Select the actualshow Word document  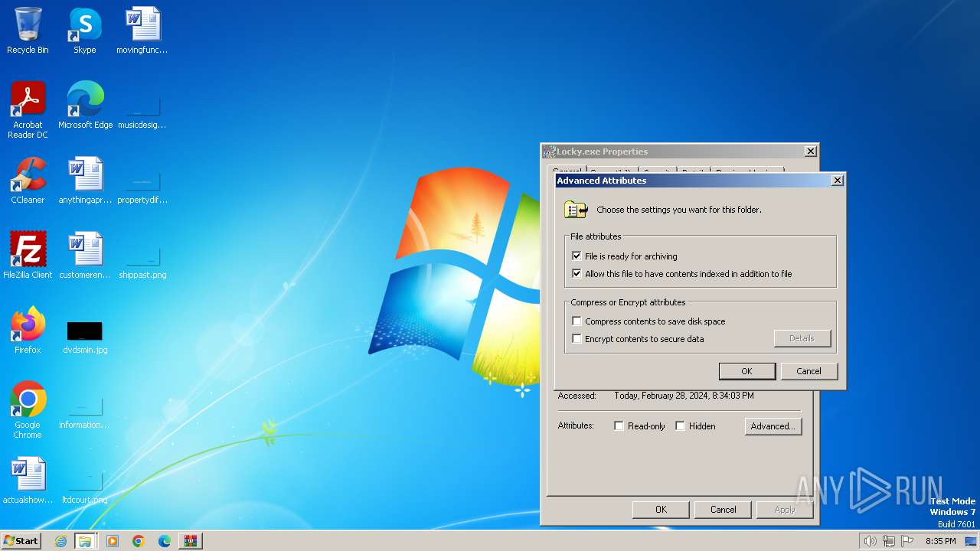pos(28,481)
